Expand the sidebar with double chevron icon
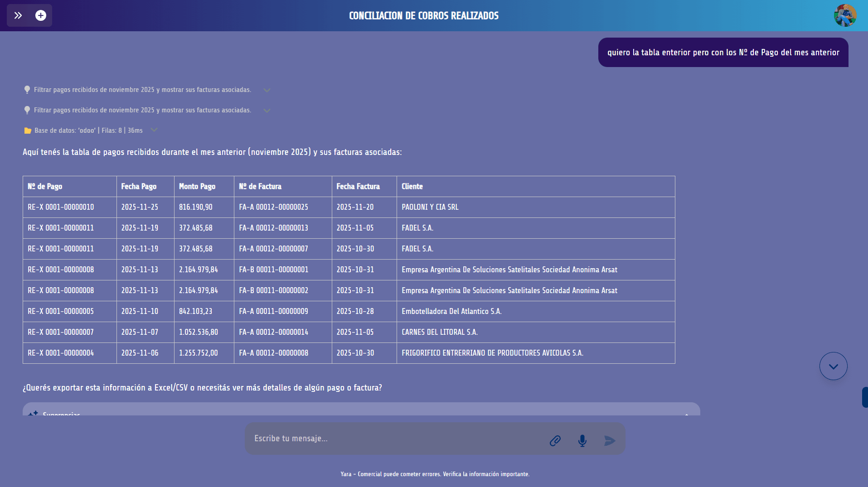 (x=18, y=15)
